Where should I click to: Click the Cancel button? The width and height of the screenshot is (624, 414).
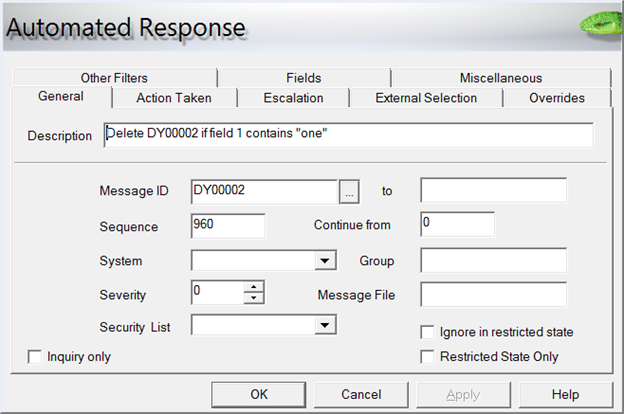click(x=361, y=394)
